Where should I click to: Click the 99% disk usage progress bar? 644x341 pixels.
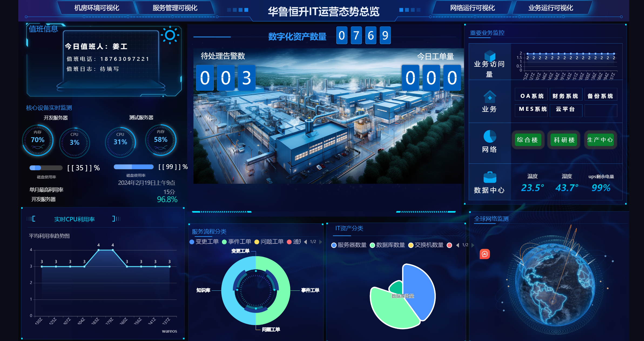click(x=134, y=167)
